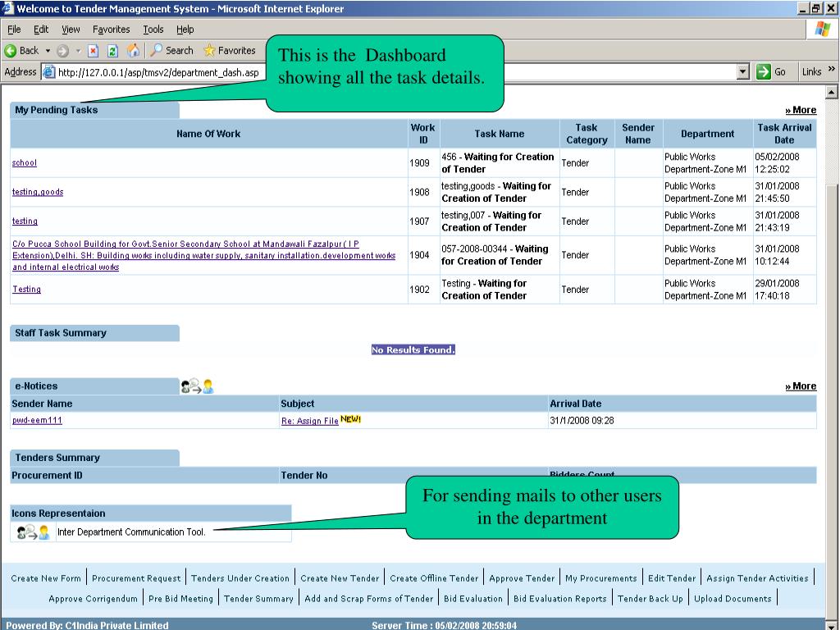The width and height of the screenshot is (840, 630).
Task: Open the 'school' work link
Action: point(25,163)
